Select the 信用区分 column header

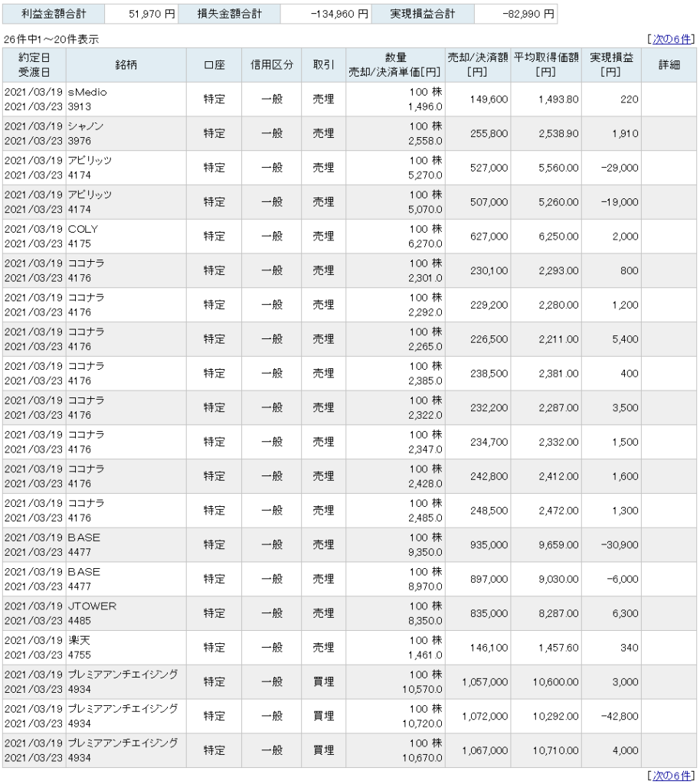click(272, 65)
